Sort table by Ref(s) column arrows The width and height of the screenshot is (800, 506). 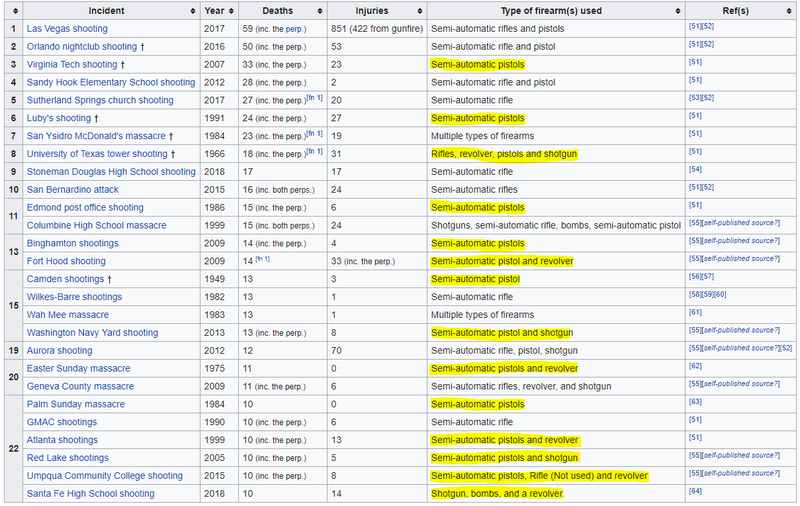click(x=789, y=11)
